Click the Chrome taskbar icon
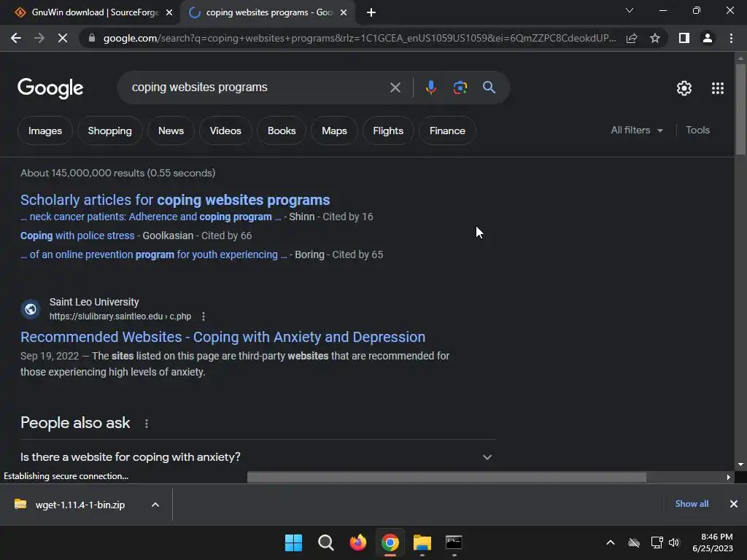Screen dimensions: 747x560 coord(390,542)
